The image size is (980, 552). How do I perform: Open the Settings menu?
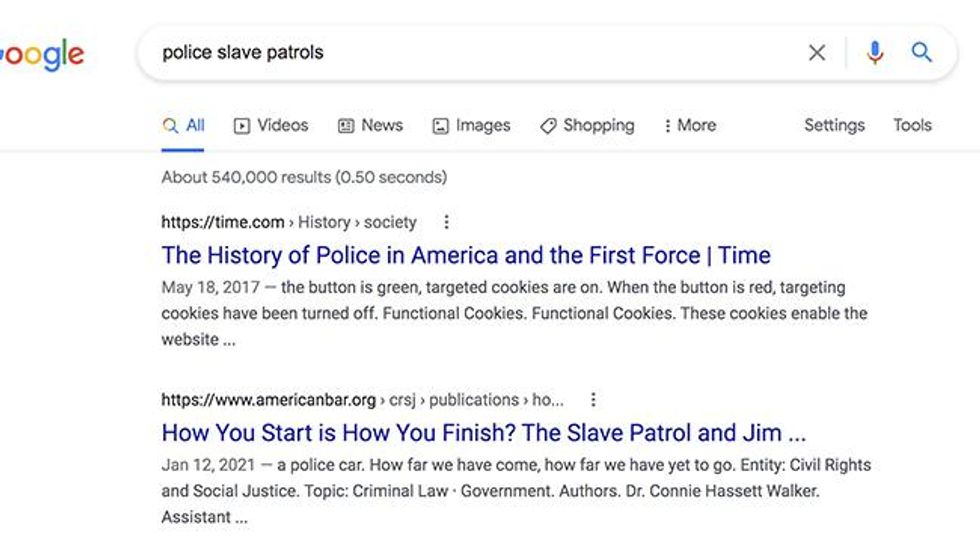(834, 126)
